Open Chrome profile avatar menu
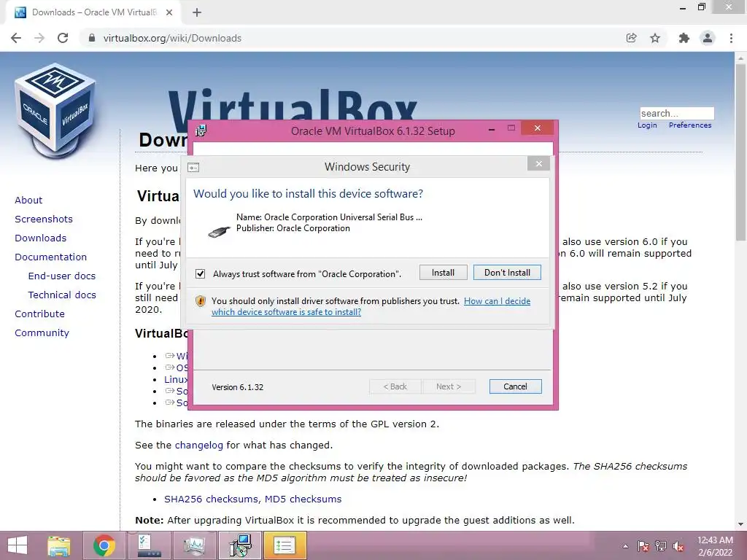The image size is (747, 560). [x=708, y=38]
